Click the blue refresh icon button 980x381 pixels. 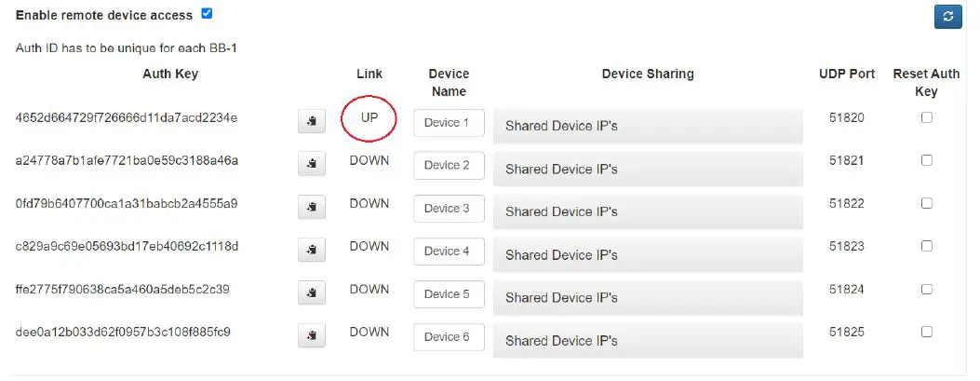click(947, 17)
